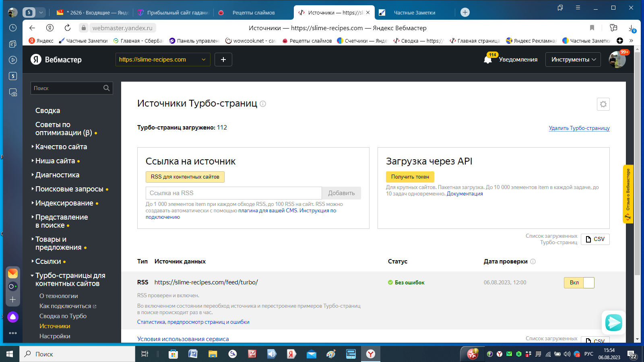This screenshot has width=644, height=362.
Task: Open the API Документация link
Action: (x=464, y=194)
